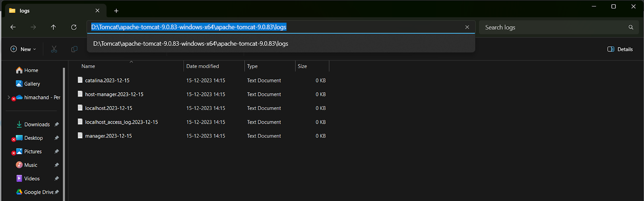644x201 pixels.
Task: Maximize the File Explorer window
Action: [x=613, y=6]
